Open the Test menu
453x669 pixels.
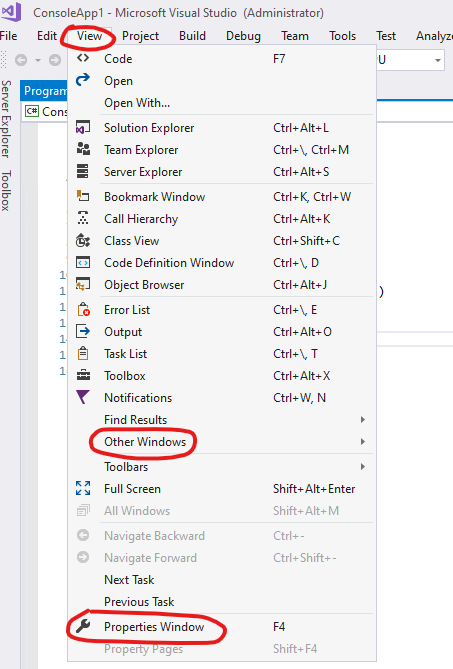(386, 36)
